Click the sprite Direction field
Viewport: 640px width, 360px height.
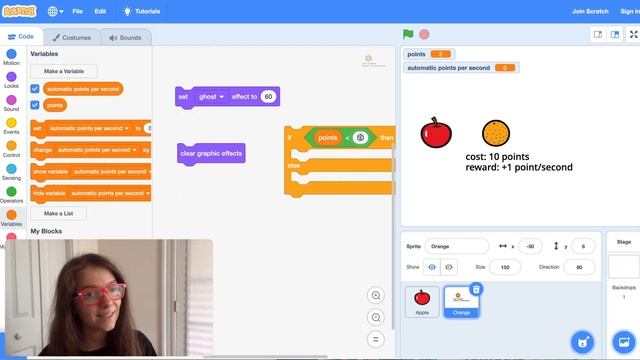point(579,267)
